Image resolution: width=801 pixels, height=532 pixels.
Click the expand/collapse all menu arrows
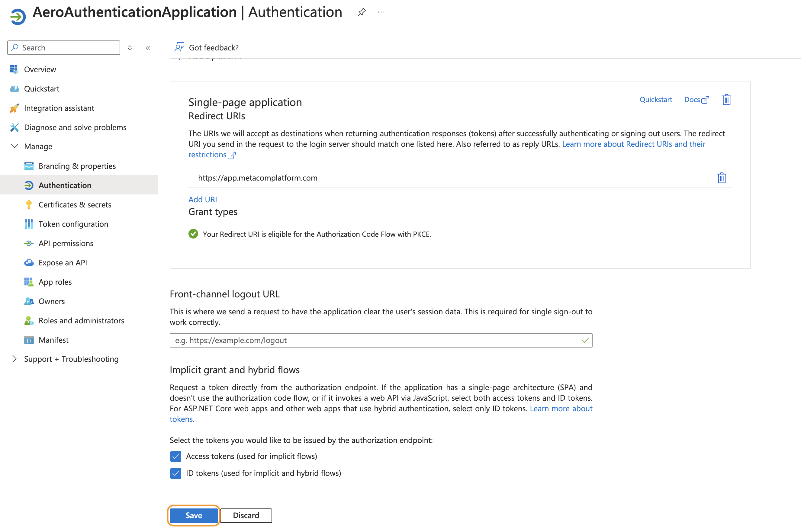pos(130,48)
